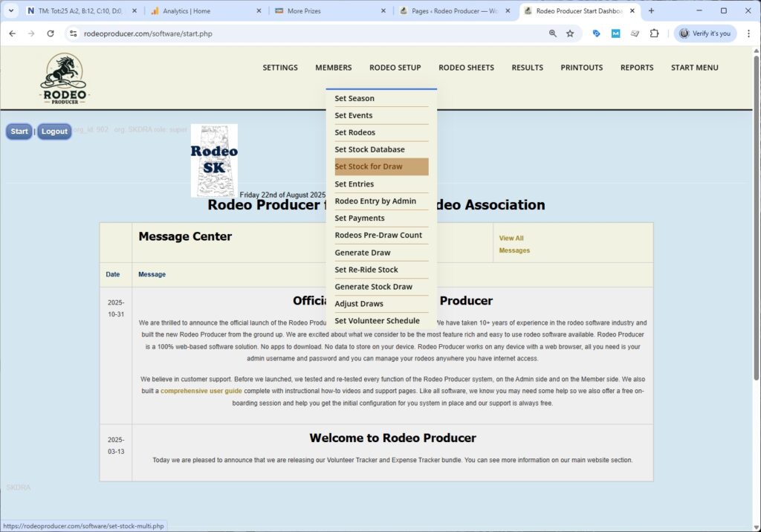761x532 pixels.
Task: Click the Logout button
Action: pos(54,132)
